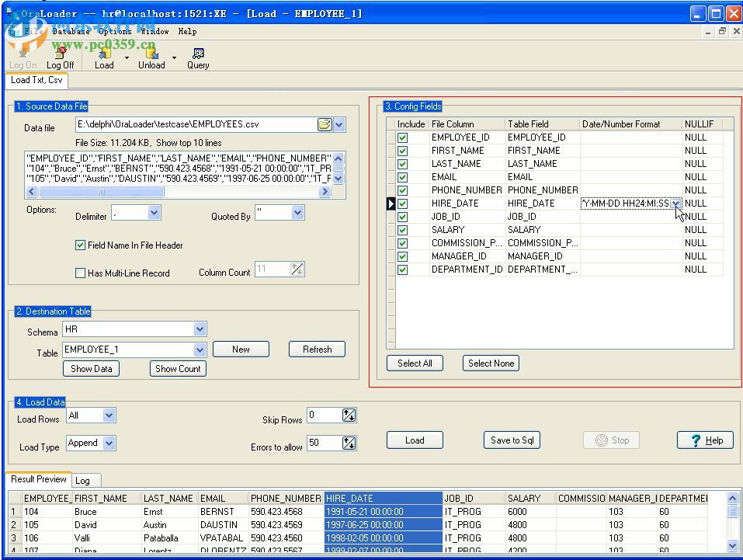Open the Database menu
The image size is (743, 560).
point(71,32)
